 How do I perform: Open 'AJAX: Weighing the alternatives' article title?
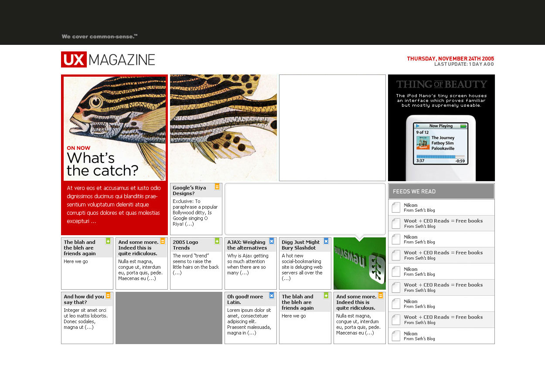[247, 245]
